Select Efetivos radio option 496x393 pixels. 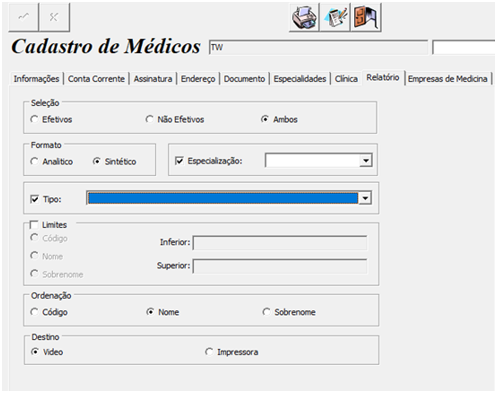click(x=51, y=119)
